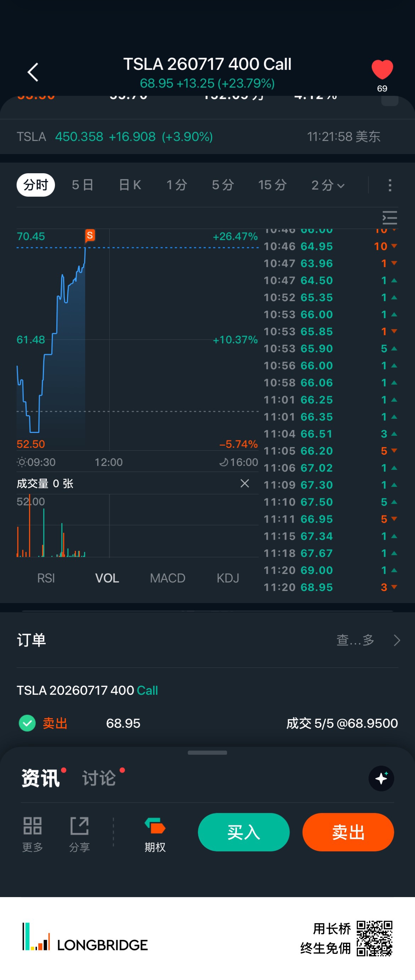The width and height of the screenshot is (415, 980).
Task: Select the 分时 intraday tab
Action: (x=36, y=185)
